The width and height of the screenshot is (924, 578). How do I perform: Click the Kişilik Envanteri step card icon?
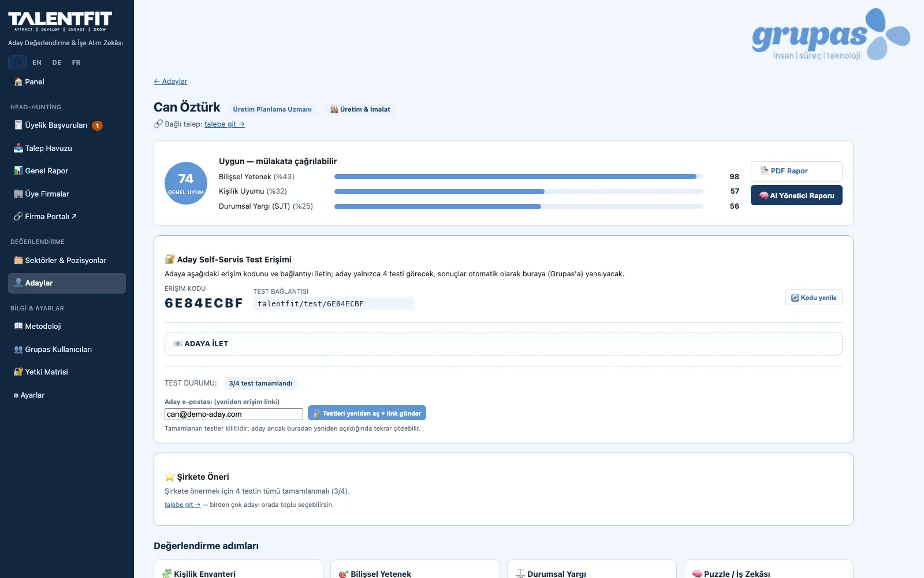click(167, 573)
